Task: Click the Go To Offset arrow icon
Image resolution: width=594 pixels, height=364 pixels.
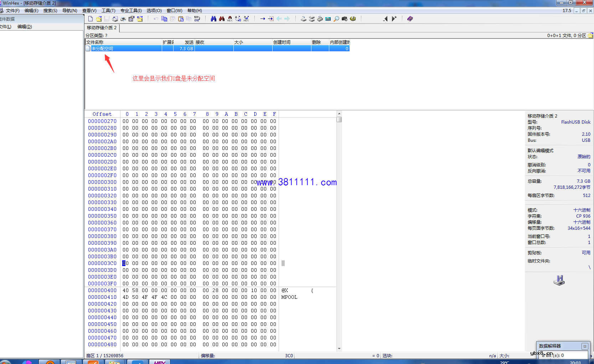Action: (x=263, y=19)
